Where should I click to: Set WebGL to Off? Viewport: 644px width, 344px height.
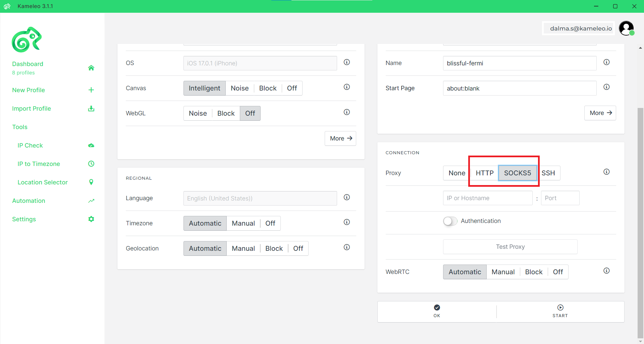point(250,113)
